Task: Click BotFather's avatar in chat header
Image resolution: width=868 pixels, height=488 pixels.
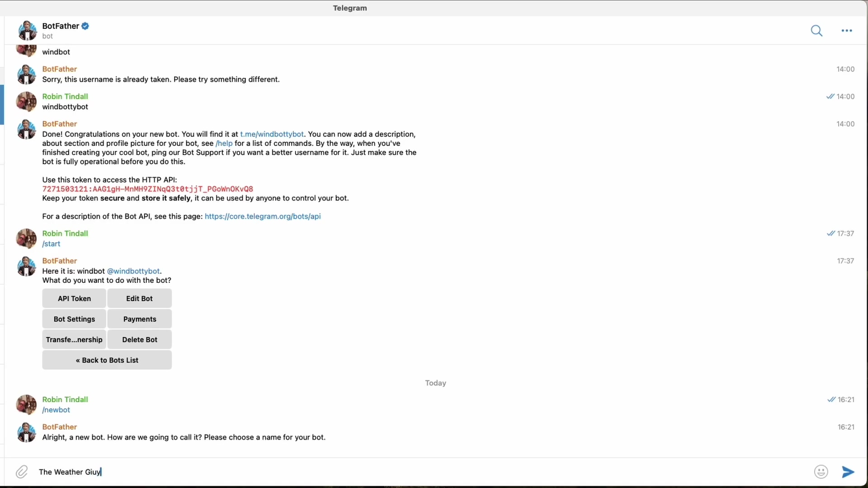Action: point(27,31)
